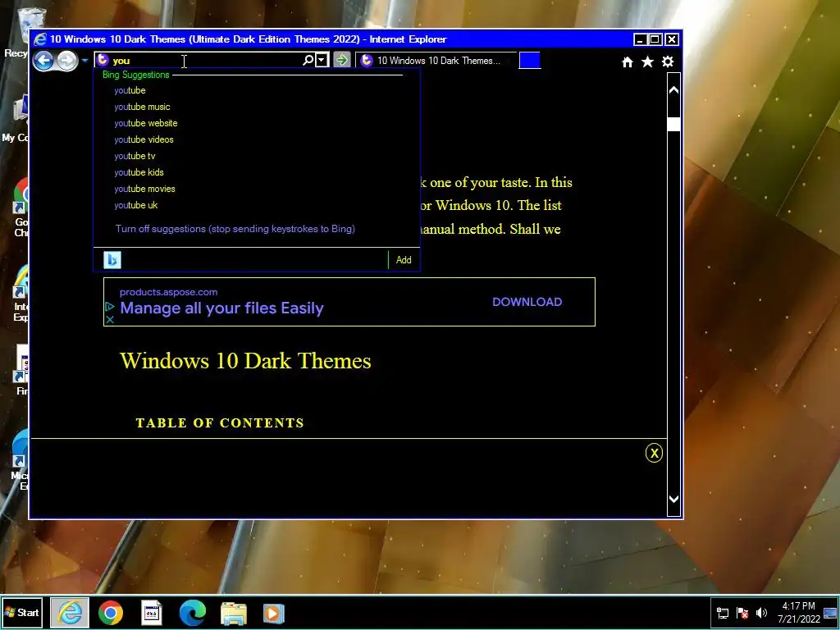Launch Google Chrome from the taskbar

point(111,613)
